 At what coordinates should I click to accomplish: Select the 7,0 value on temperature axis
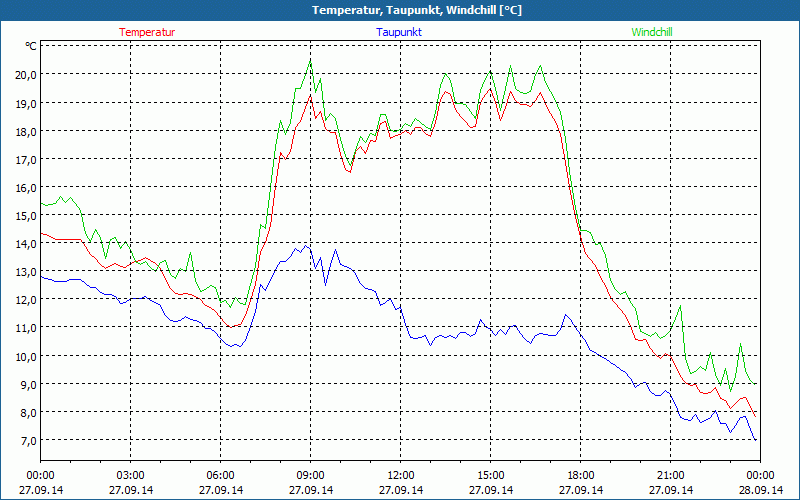[25, 440]
